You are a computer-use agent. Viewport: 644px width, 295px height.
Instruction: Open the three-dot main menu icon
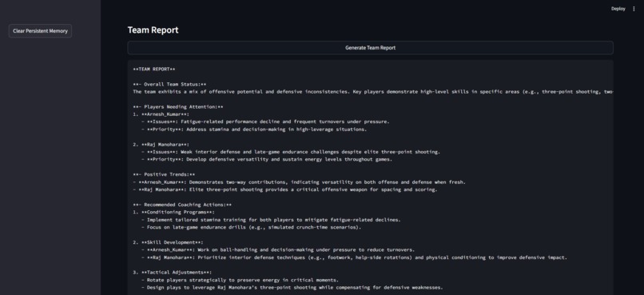click(x=634, y=9)
